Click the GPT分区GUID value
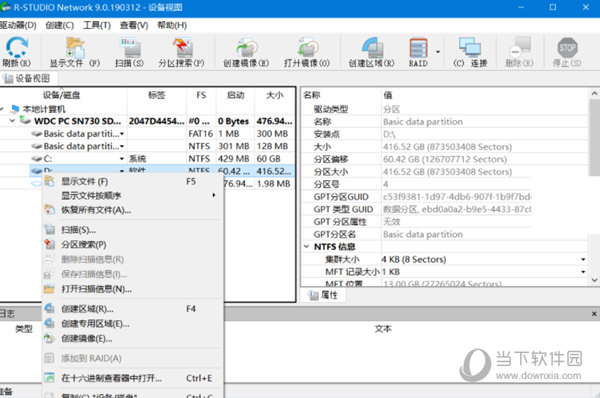Viewport: 600px width, 398px height. click(457, 197)
